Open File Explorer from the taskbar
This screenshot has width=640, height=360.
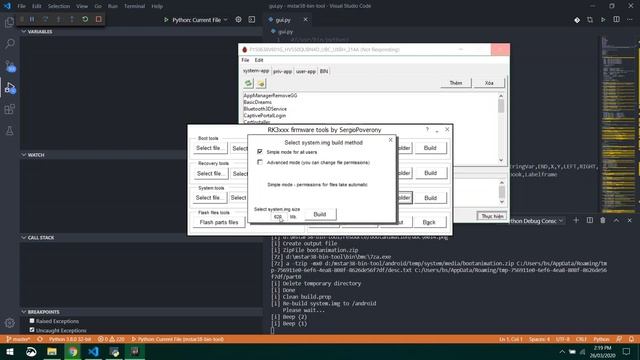click(x=52, y=351)
